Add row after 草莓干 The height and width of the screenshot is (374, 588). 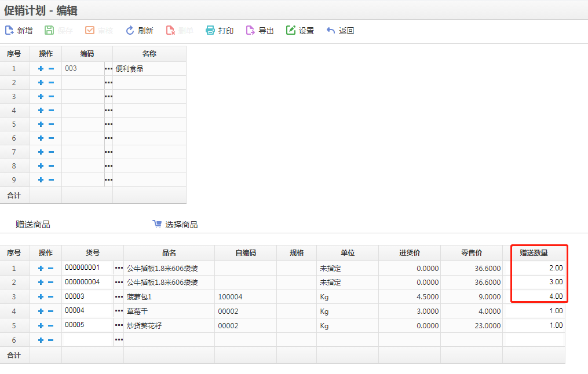[x=41, y=311]
